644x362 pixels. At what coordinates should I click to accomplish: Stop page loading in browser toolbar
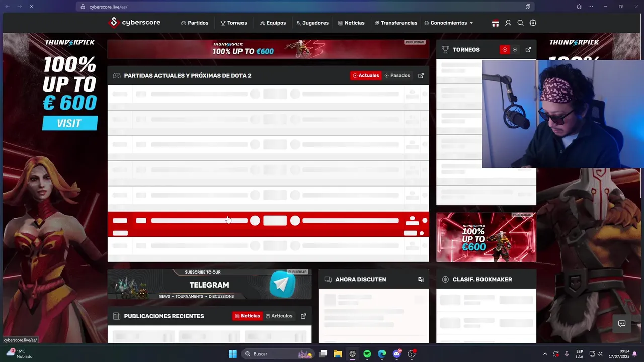(31, 7)
